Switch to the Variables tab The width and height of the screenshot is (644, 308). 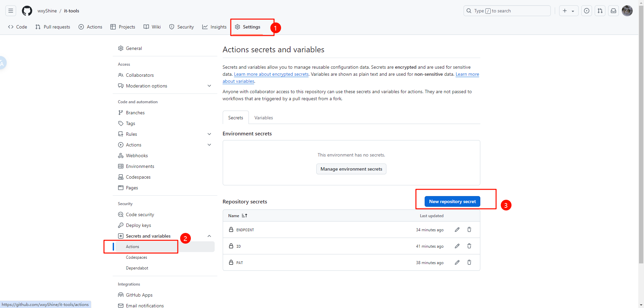coord(263,118)
